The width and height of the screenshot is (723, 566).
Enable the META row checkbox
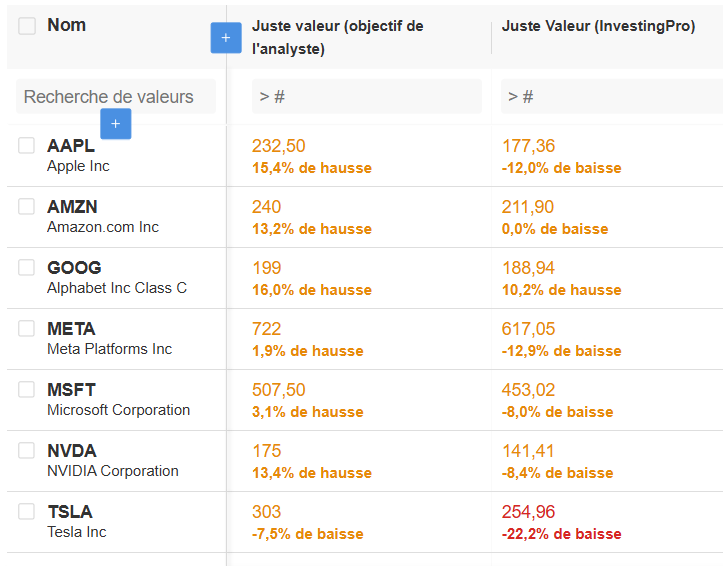[27, 329]
